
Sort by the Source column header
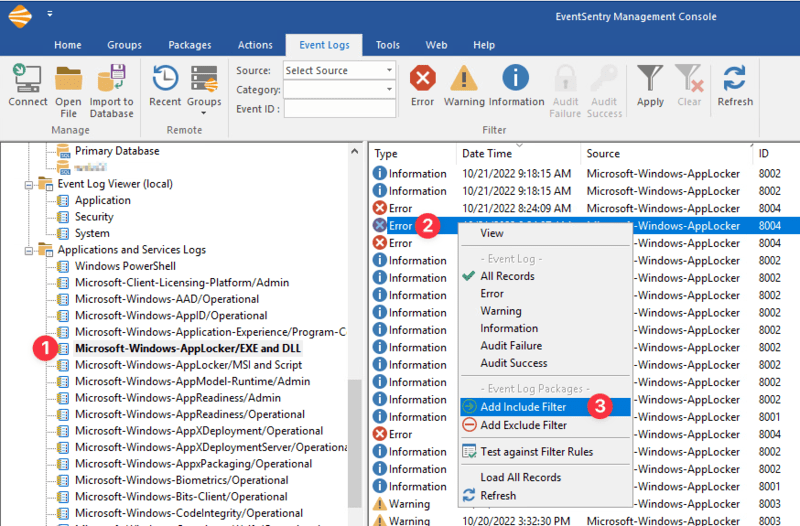click(603, 154)
